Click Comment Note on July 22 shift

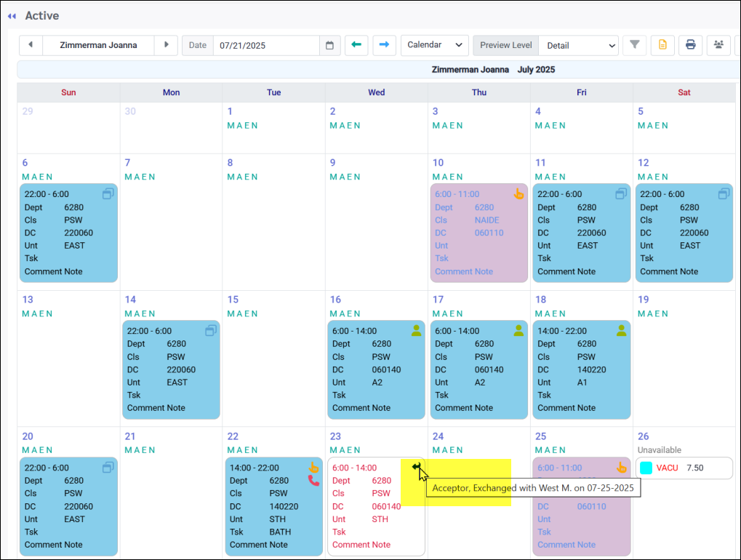(x=258, y=545)
